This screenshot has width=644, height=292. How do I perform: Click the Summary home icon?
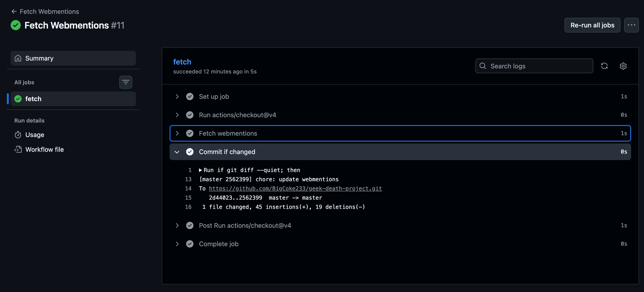pyautogui.click(x=18, y=58)
